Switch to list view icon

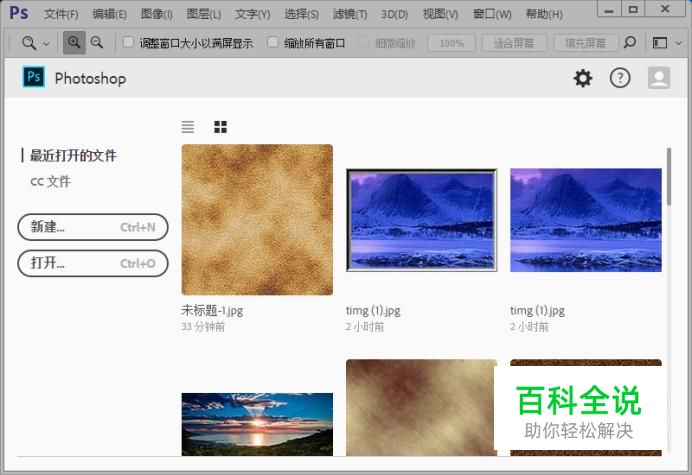(x=188, y=127)
